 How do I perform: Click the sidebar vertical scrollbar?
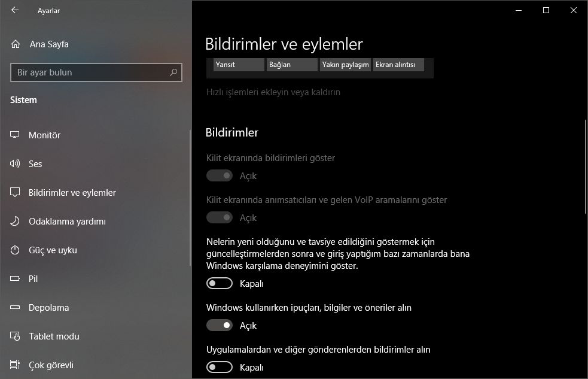pos(190,198)
